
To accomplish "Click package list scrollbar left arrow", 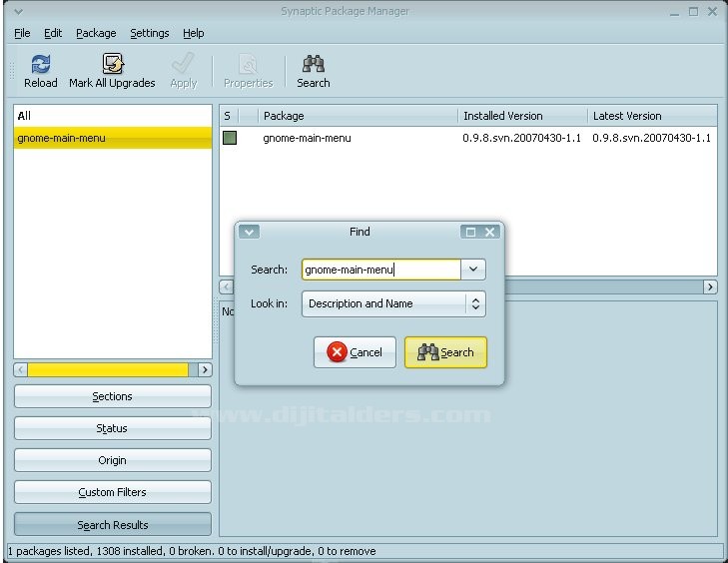I will (226, 286).
